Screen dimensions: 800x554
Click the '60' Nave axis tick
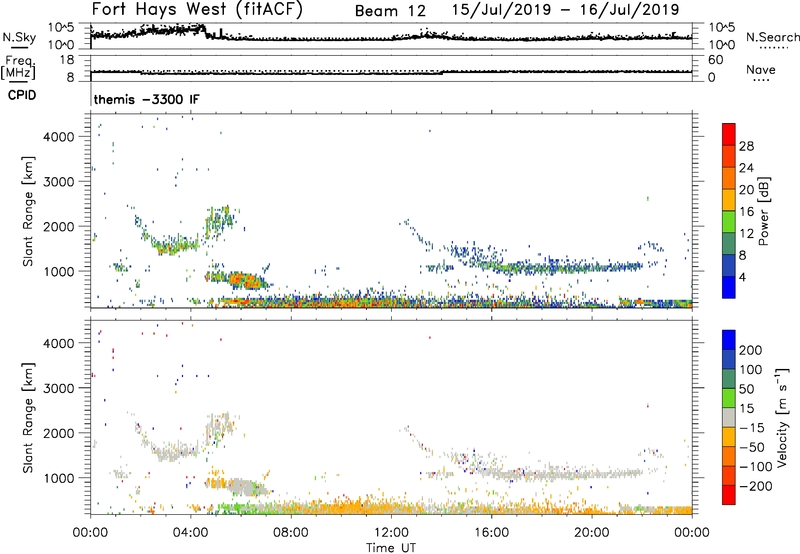(x=716, y=60)
